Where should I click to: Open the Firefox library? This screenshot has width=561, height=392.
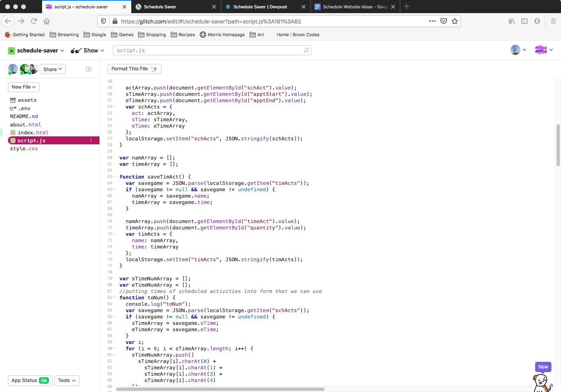click(x=512, y=21)
